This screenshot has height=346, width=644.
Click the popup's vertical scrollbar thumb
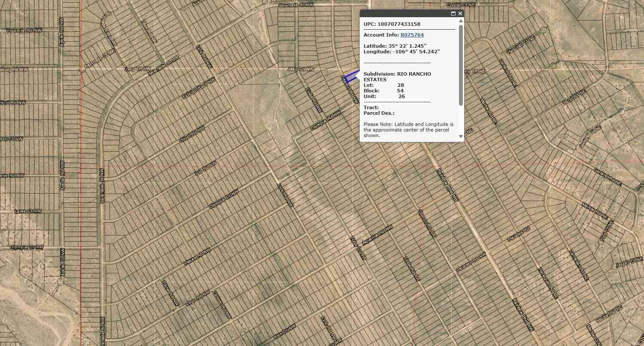tap(461, 65)
